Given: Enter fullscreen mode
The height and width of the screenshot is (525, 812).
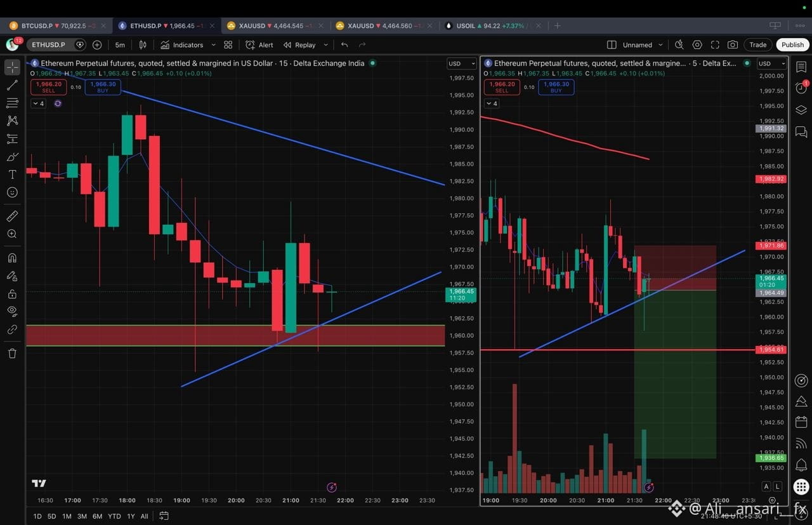Looking at the screenshot, I should (x=715, y=45).
